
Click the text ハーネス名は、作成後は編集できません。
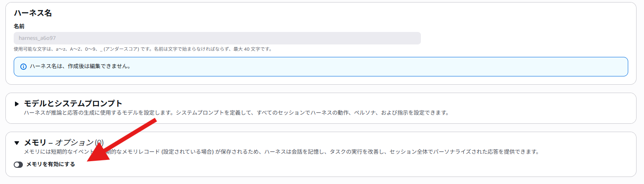[x=80, y=66]
